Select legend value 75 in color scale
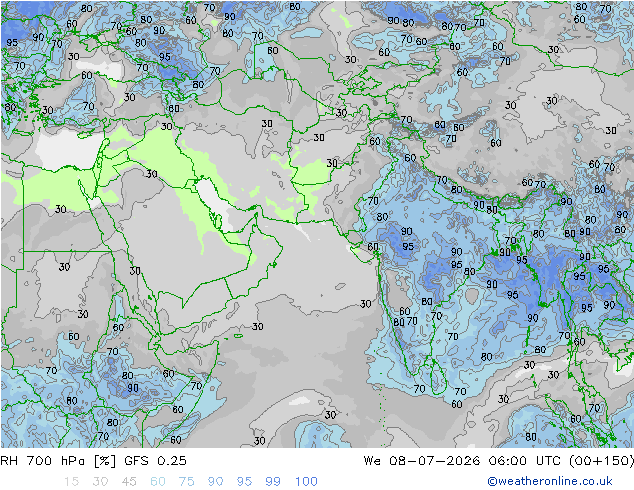Image resolution: width=634 pixels, height=490 pixels. tap(187, 482)
